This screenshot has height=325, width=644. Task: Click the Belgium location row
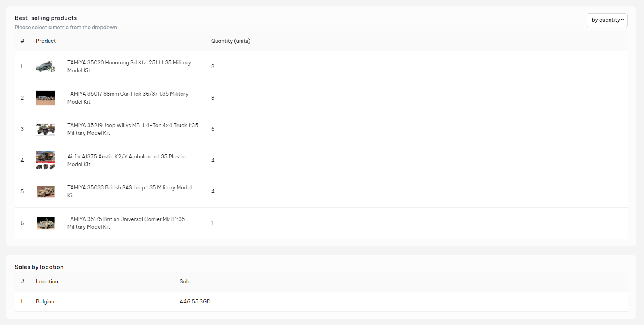click(321, 302)
